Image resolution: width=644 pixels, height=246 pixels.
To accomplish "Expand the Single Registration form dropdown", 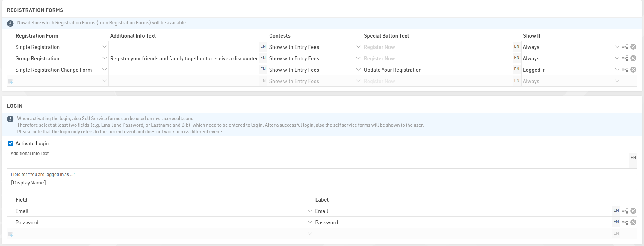I will coord(104,47).
